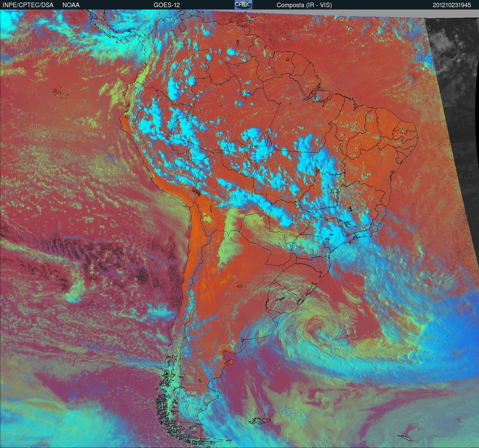Image resolution: width=479 pixels, height=448 pixels.
Task: Click the 201210231945 timestamp
Action: [452, 5]
